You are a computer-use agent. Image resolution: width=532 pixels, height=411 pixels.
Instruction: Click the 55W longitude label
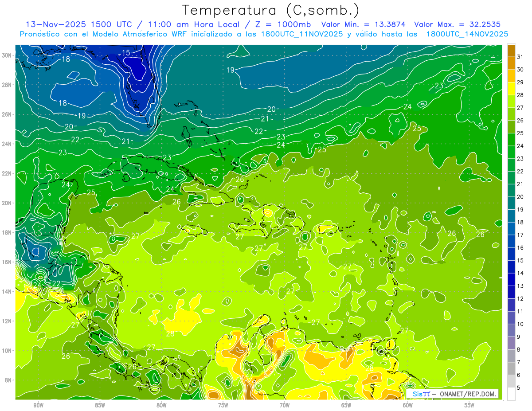469,405
